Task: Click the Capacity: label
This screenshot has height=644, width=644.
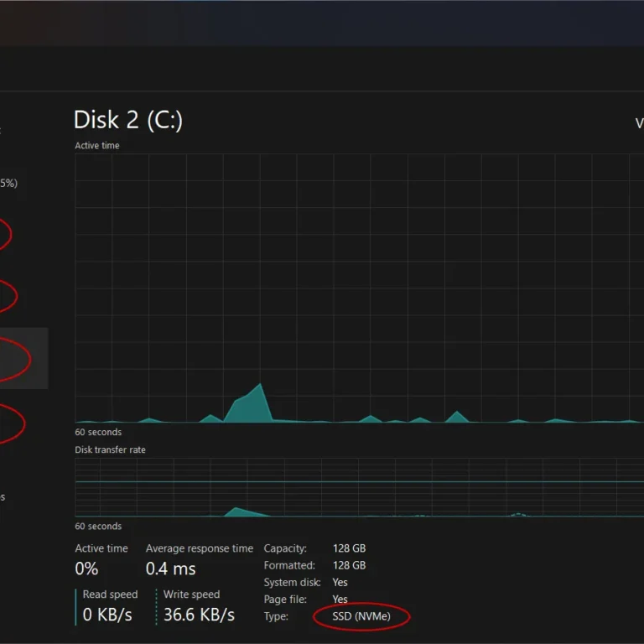Action: tap(285, 548)
